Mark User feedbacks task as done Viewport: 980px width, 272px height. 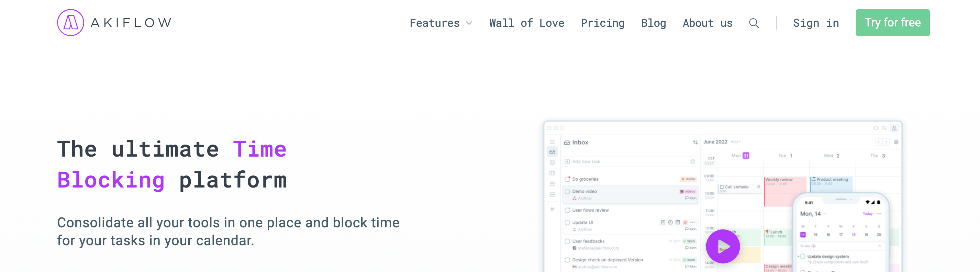point(567,241)
